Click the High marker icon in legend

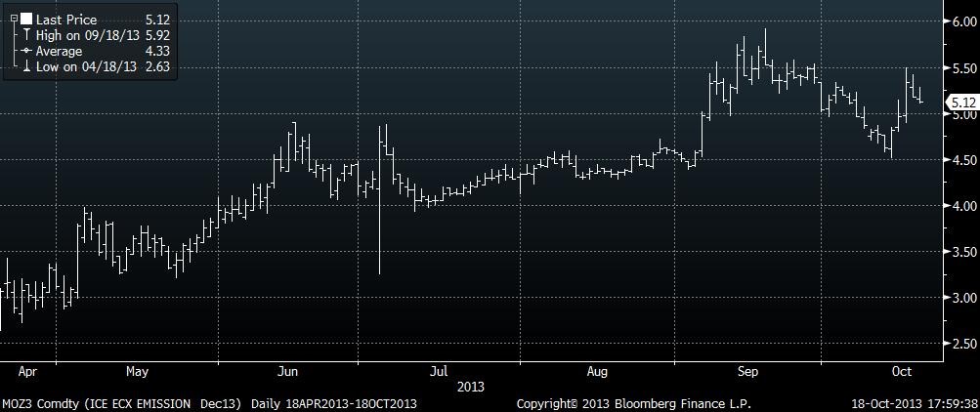[x=25, y=34]
